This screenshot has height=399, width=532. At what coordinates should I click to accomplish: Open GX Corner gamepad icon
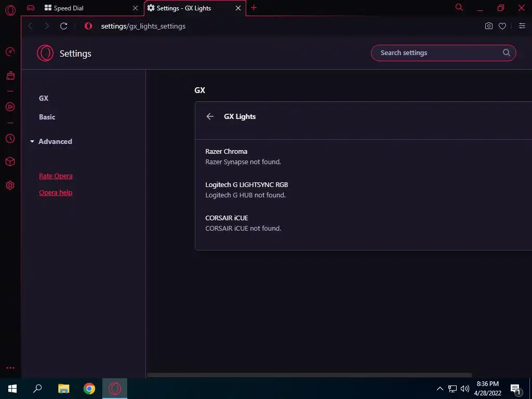pyautogui.click(x=31, y=8)
